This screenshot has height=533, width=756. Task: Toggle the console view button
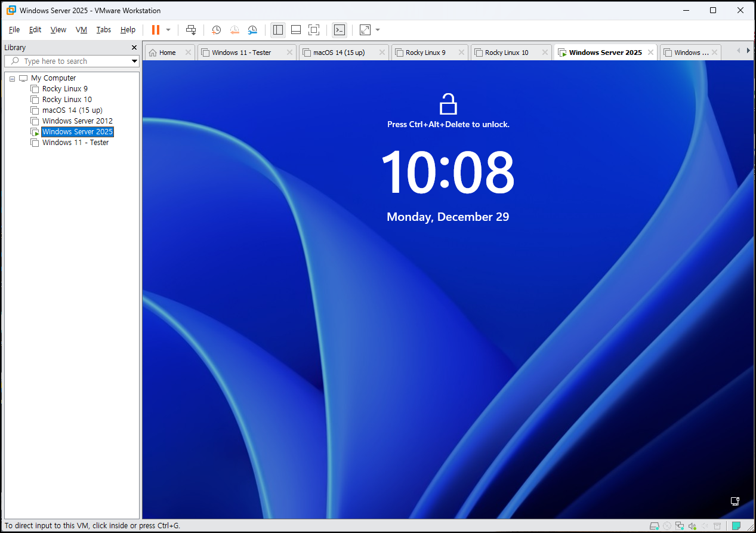340,30
